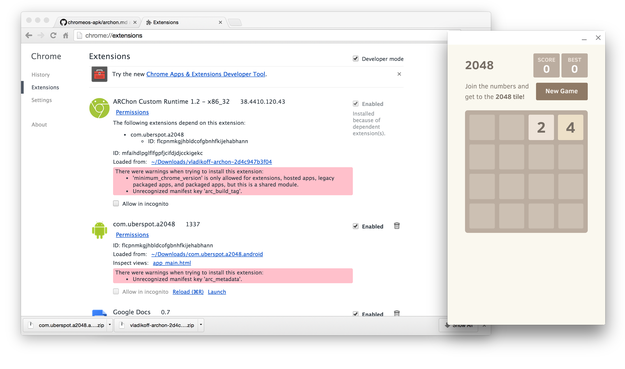Delete com.uberspot.a2048 with its trash icon
The height and width of the screenshot is (369, 625).
(x=397, y=226)
